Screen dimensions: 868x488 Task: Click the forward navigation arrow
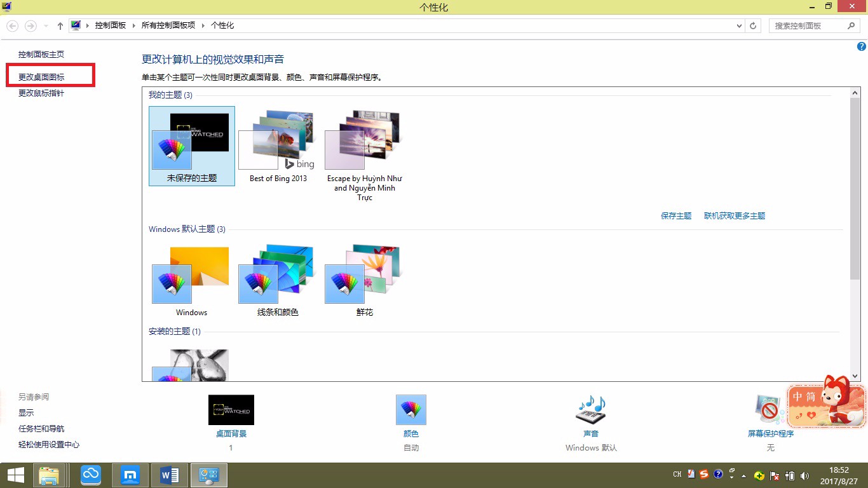pyautogui.click(x=30, y=26)
